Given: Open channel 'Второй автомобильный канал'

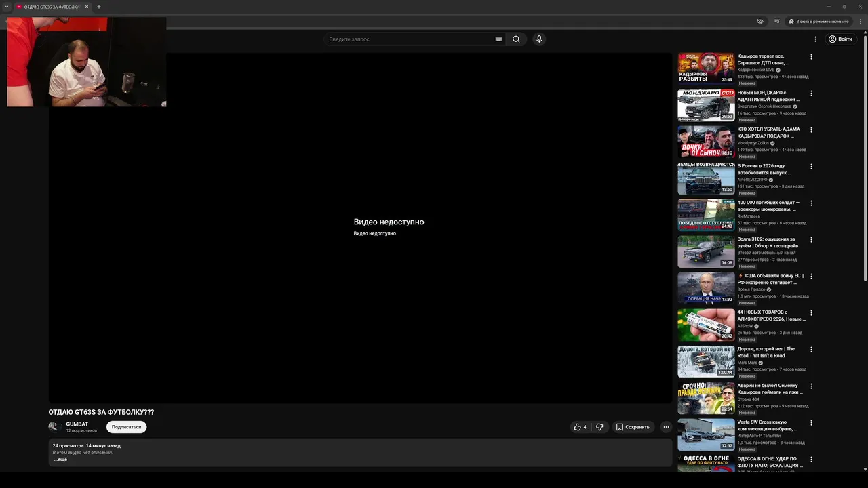Looking at the screenshot, I should coord(767,253).
